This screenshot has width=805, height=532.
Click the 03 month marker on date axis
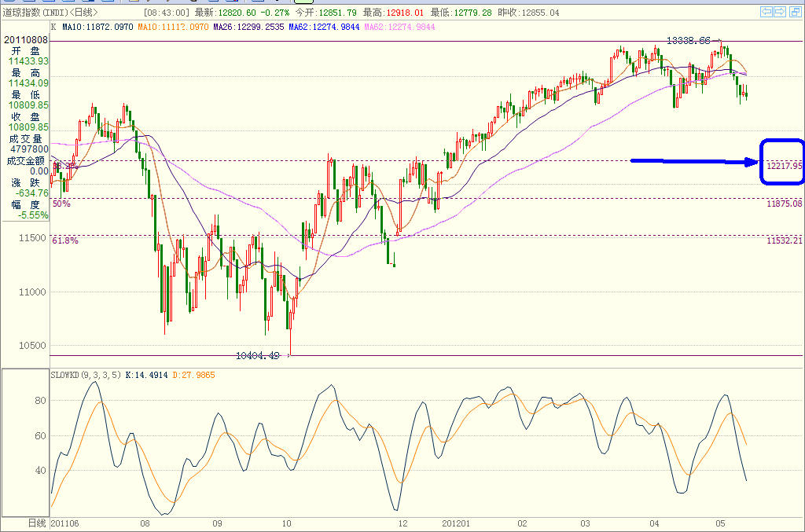pos(585,524)
